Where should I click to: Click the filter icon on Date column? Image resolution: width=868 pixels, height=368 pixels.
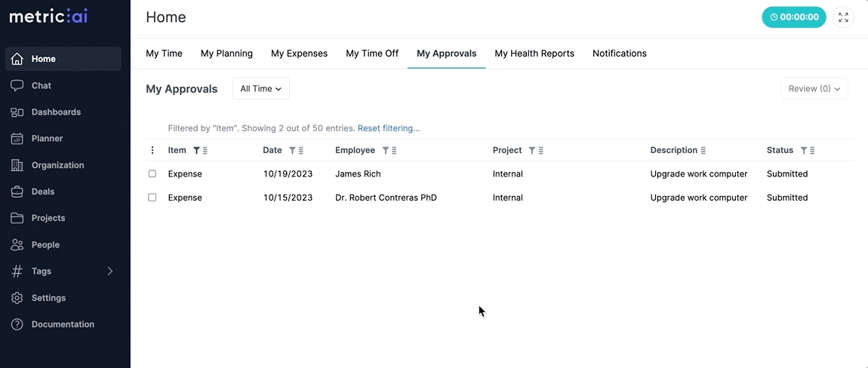[x=292, y=151]
